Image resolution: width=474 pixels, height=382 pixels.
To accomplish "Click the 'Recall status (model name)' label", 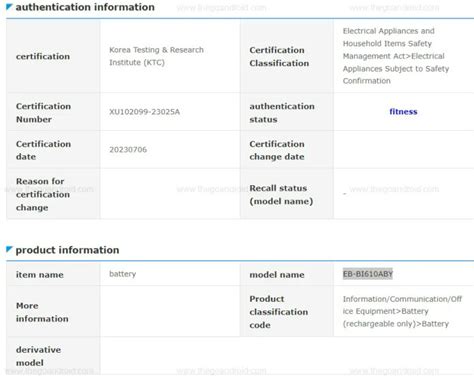I will (x=281, y=195).
